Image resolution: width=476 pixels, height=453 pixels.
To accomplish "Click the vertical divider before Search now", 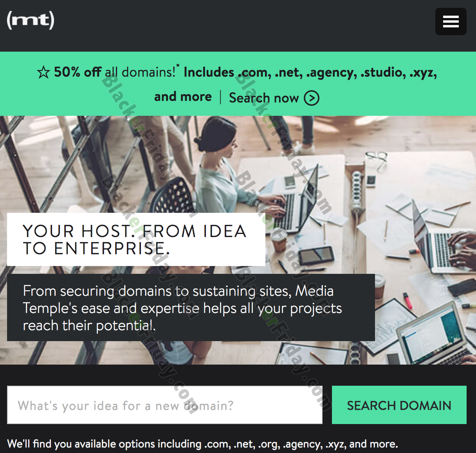I will pyautogui.click(x=220, y=97).
